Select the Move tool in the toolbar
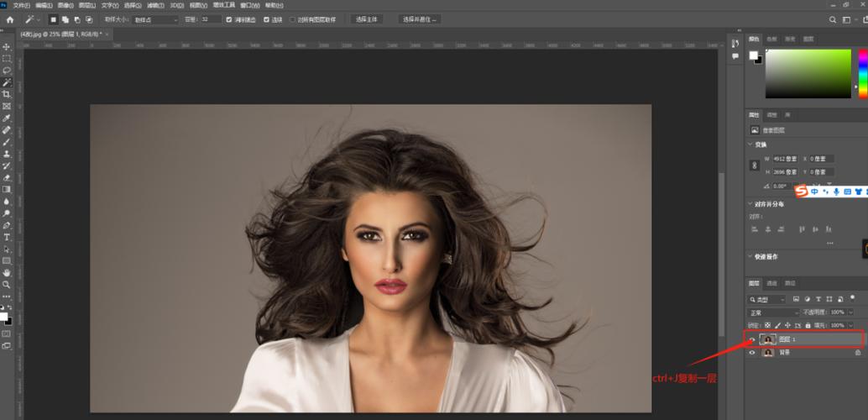The height and width of the screenshot is (420, 868). click(7, 46)
